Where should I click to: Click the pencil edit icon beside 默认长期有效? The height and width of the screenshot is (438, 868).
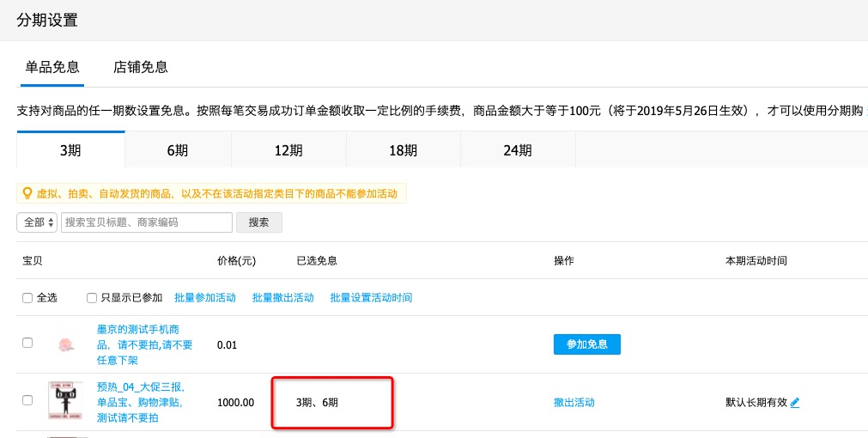[x=795, y=402]
